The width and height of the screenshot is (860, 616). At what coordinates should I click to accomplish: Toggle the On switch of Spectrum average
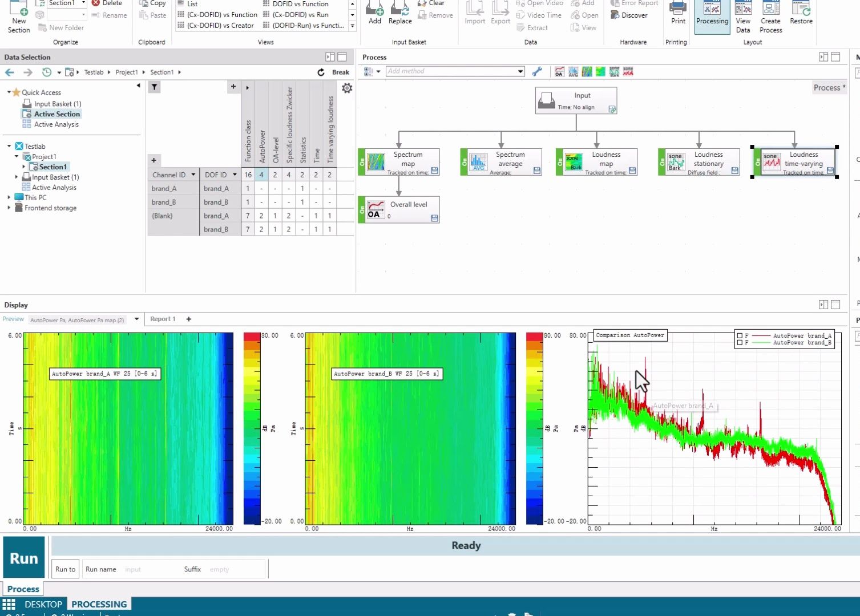[464, 162]
